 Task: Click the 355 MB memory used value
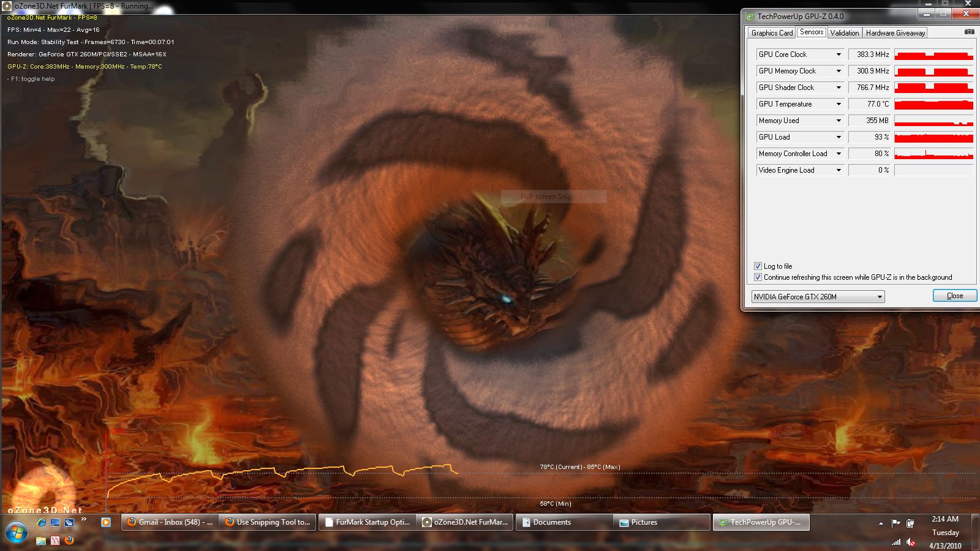click(x=869, y=121)
